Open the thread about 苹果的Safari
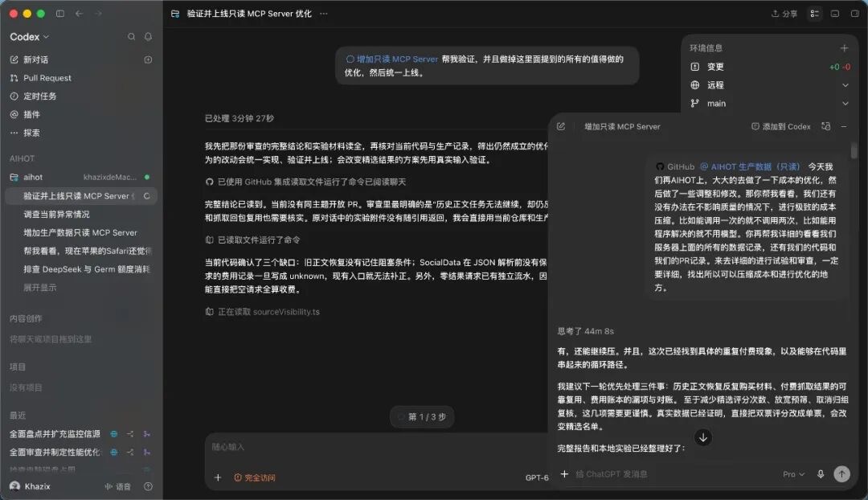 pyautogui.click(x=88, y=251)
